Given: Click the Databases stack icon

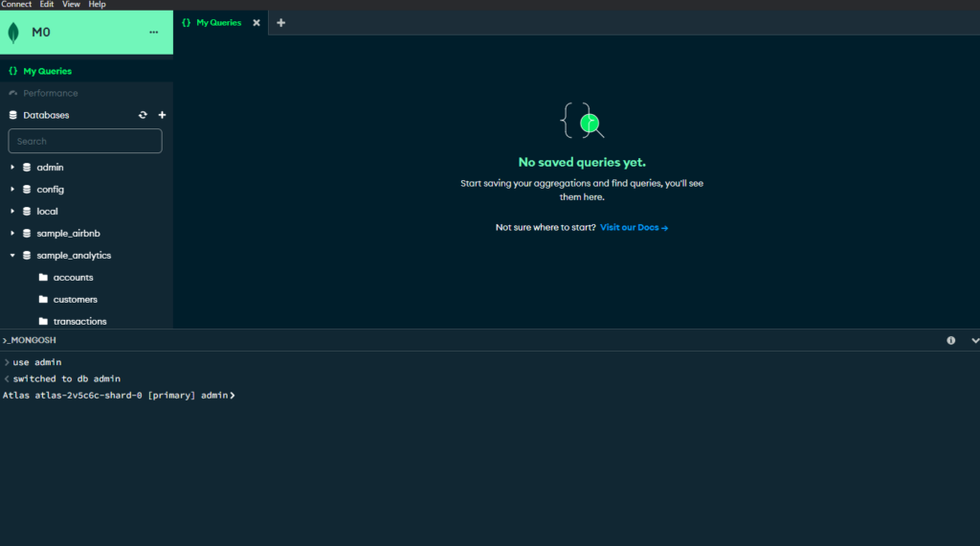Looking at the screenshot, I should click(x=13, y=115).
